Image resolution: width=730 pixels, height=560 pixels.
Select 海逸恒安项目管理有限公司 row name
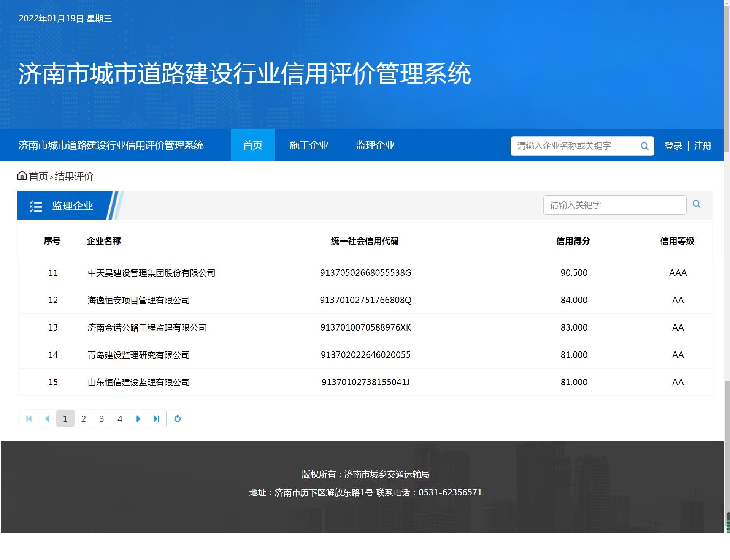pos(139,301)
